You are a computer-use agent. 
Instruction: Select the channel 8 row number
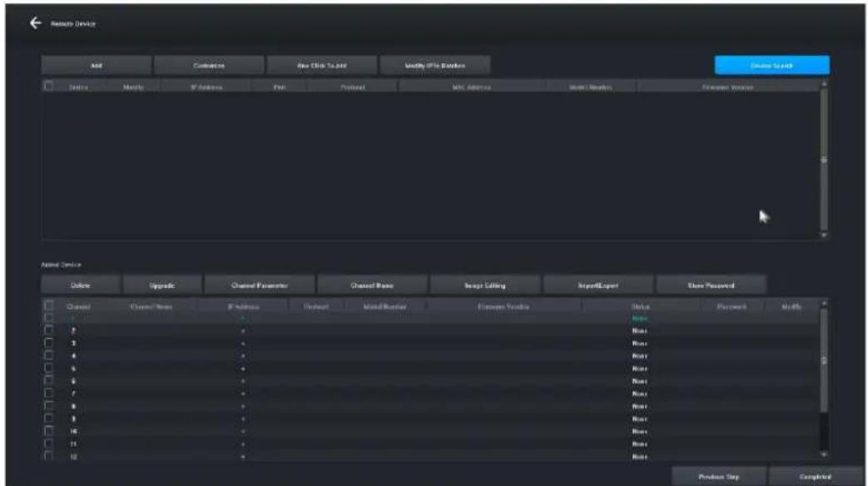pos(73,406)
